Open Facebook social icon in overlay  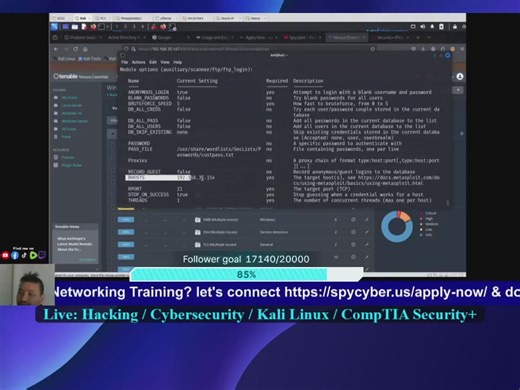pos(15,255)
